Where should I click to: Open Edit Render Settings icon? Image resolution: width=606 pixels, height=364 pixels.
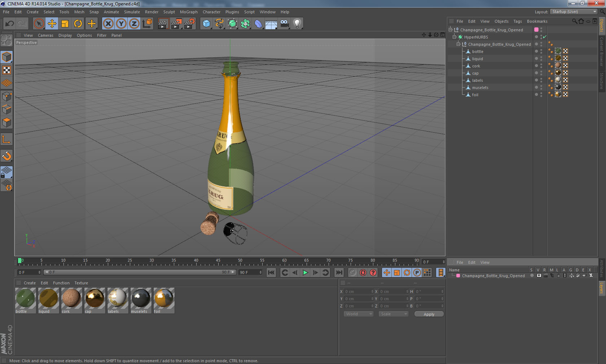coord(189,24)
